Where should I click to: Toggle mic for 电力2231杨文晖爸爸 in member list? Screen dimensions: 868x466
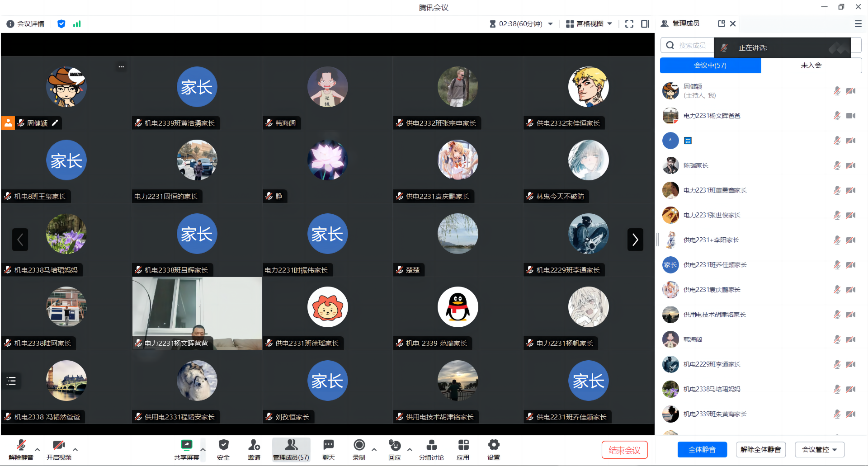pyautogui.click(x=837, y=116)
